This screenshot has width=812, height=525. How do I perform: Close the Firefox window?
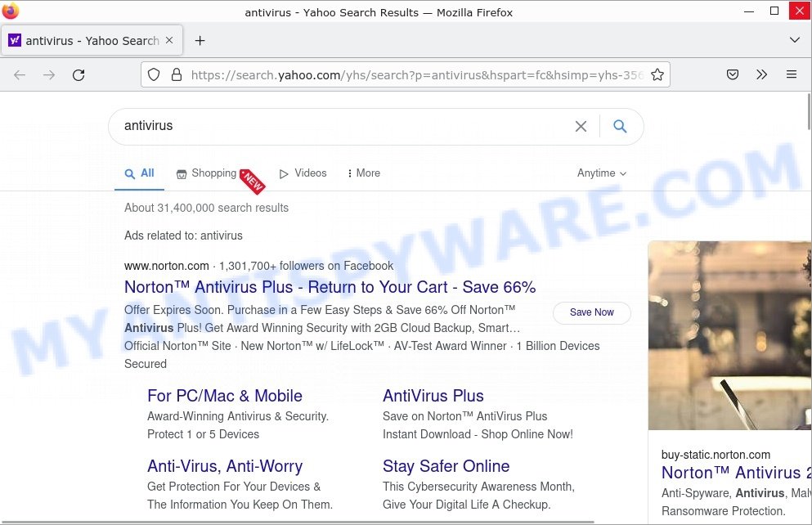(x=800, y=11)
